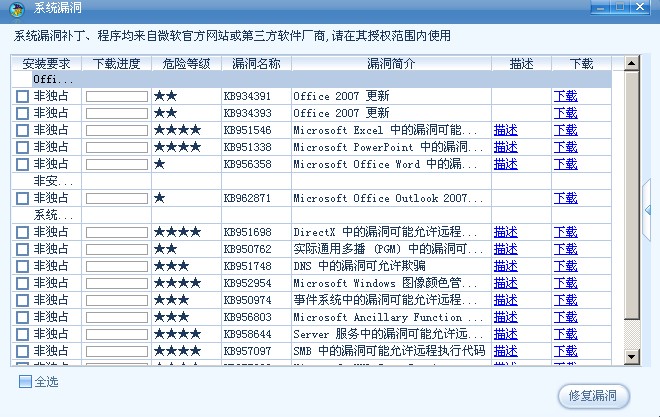Click the single star rating for KB956358
Screen dimensions: 660x417
[x=160, y=164]
